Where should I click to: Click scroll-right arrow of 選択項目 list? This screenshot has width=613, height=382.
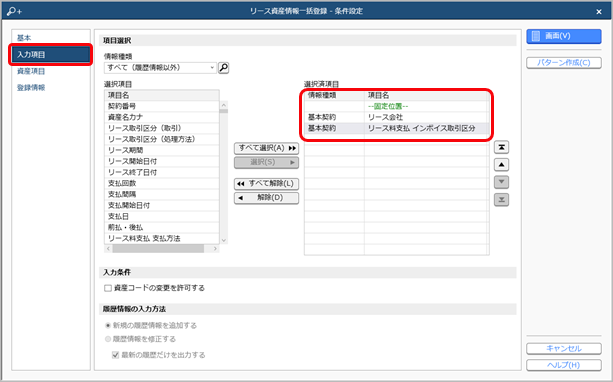(215, 249)
